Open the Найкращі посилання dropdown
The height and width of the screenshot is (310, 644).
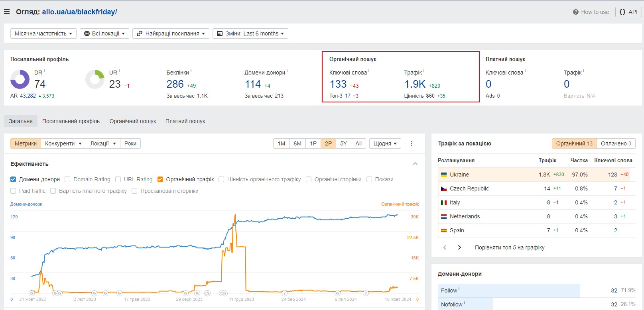pyautogui.click(x=171, y=33)
